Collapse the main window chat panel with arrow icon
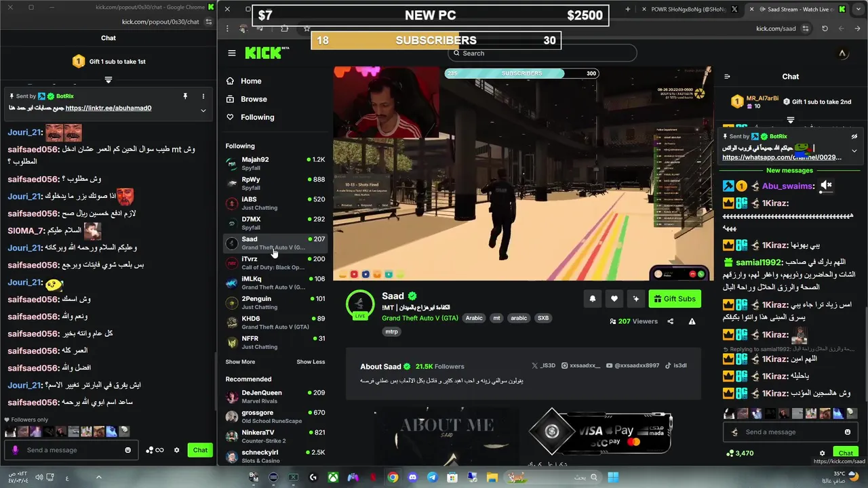This screenshot has width=868, height=488. click(727, 77)
